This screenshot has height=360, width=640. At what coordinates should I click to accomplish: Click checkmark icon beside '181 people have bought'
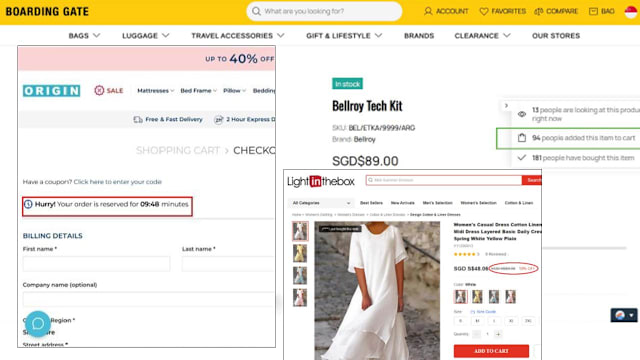click(x=522, y=158)
